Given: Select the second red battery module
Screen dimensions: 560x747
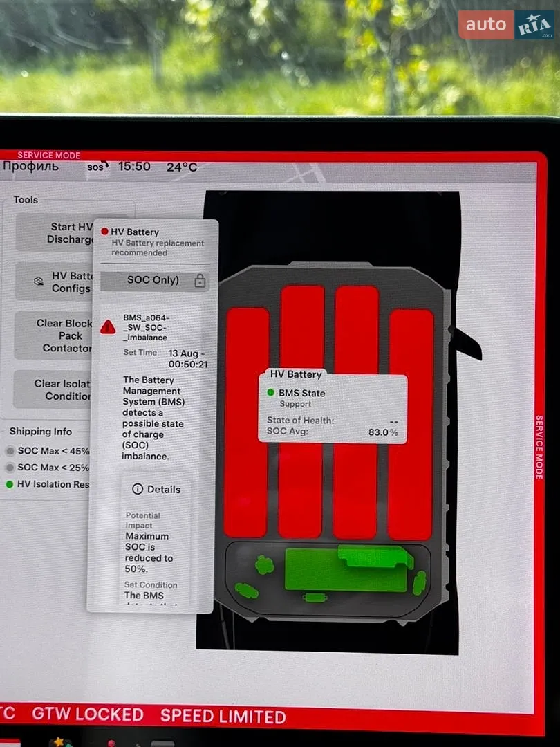Looking at the screenshot, I should pyautogui.click(x=301, y=412).
